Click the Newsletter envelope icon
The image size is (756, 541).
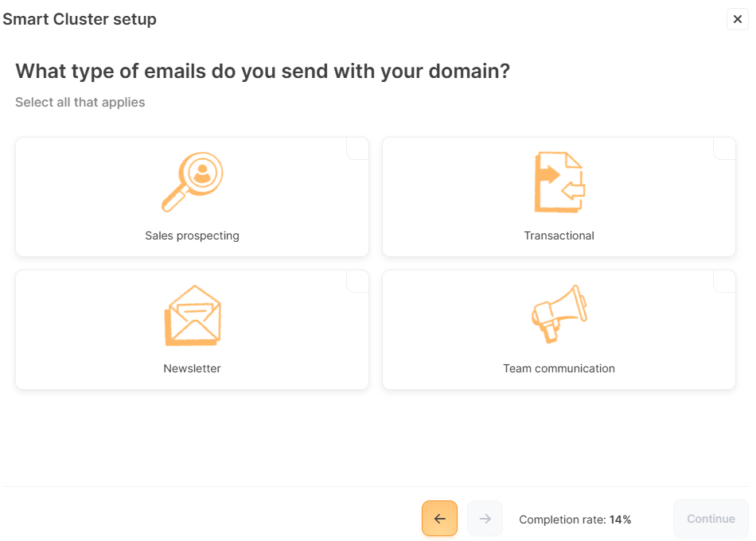pyautogui.click(x=192, y=315)
